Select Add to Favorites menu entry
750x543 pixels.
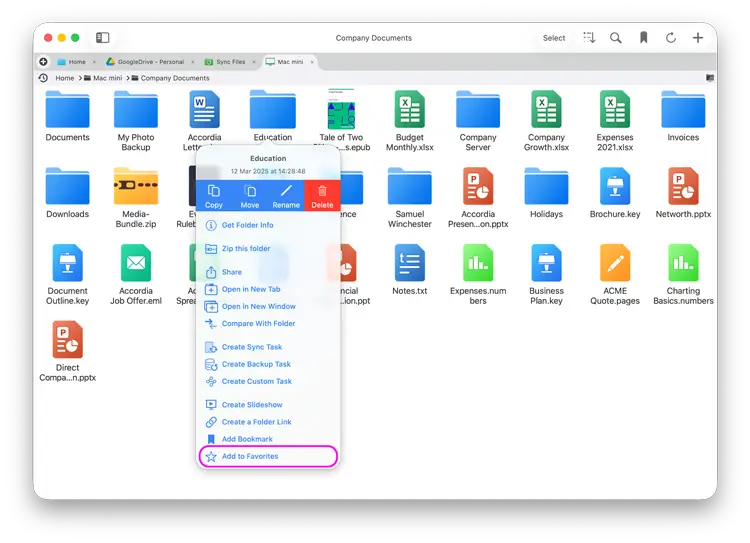click(250, 456)
